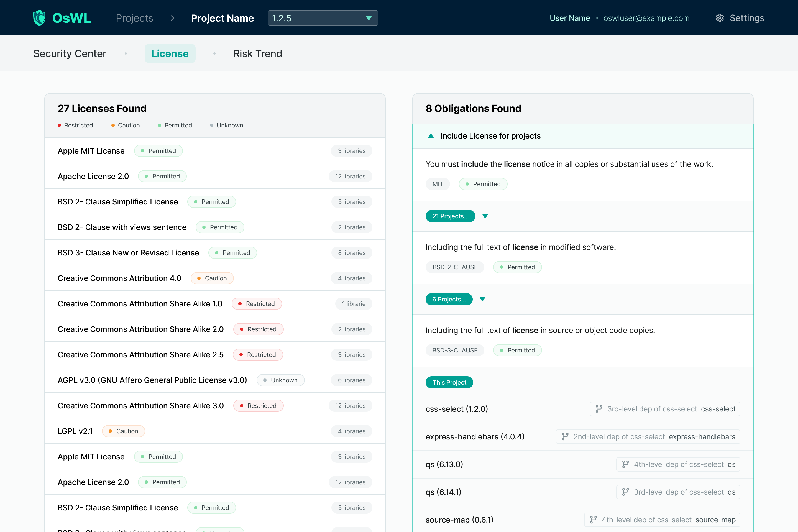Open the qs (6.13.0) dependency
This screenshot has width=798, height=532.
[583, 464]
